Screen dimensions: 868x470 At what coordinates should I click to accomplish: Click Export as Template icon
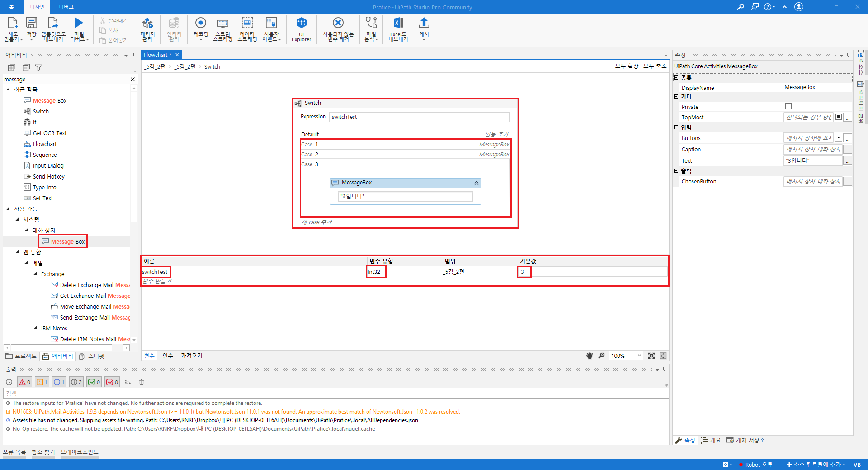[53, 29]
